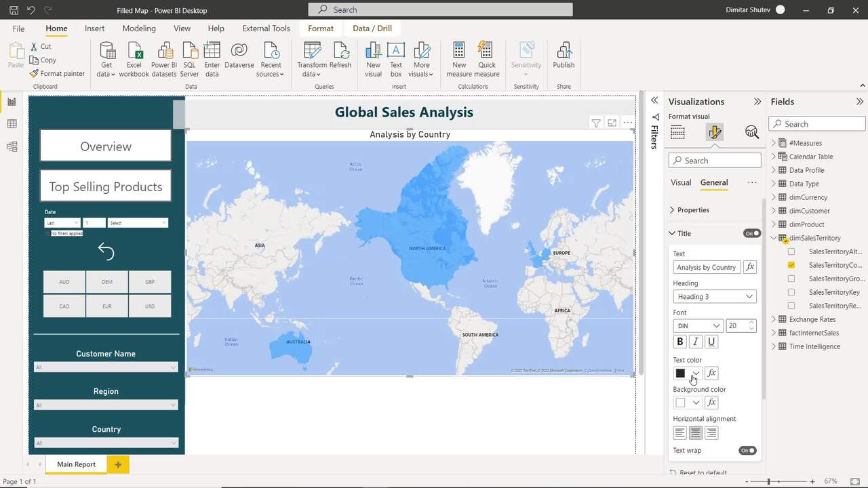Screen dimensions: 868x488
Task: Open the Background color swatch picker
Action: (x=687, y=403)
